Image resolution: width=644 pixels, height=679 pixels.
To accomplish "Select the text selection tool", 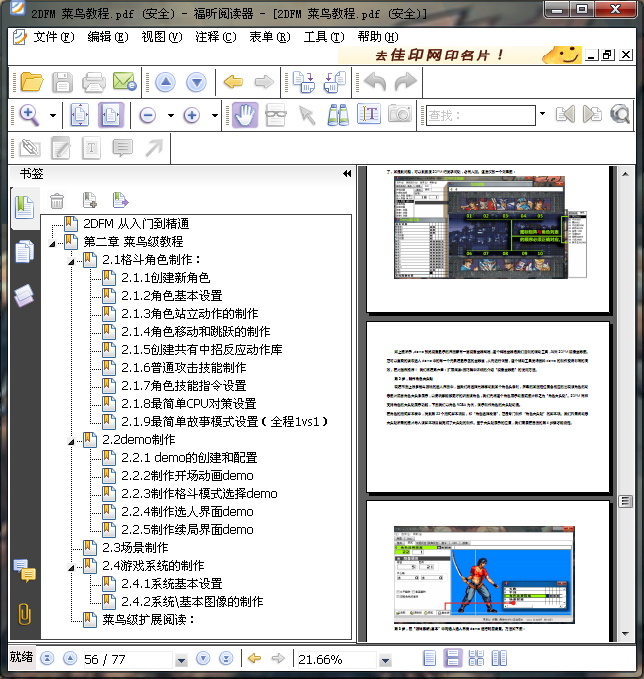I will point(369,114).
